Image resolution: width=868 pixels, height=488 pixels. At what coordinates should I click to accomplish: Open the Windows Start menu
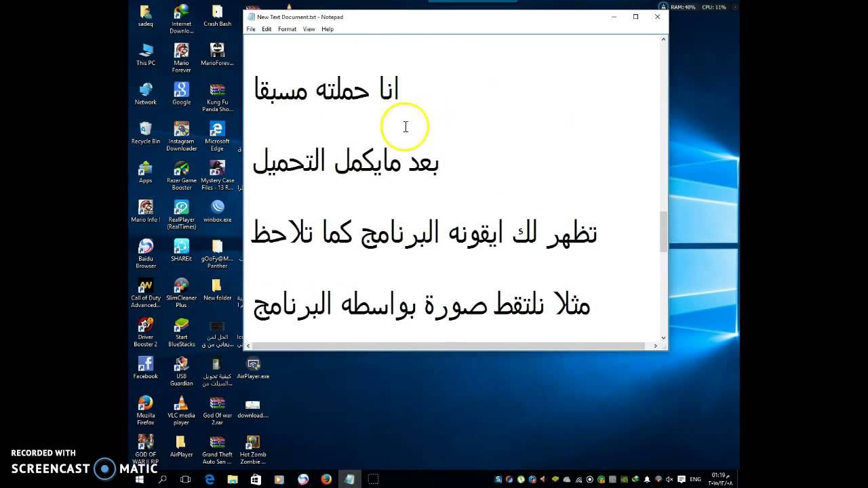140,479
